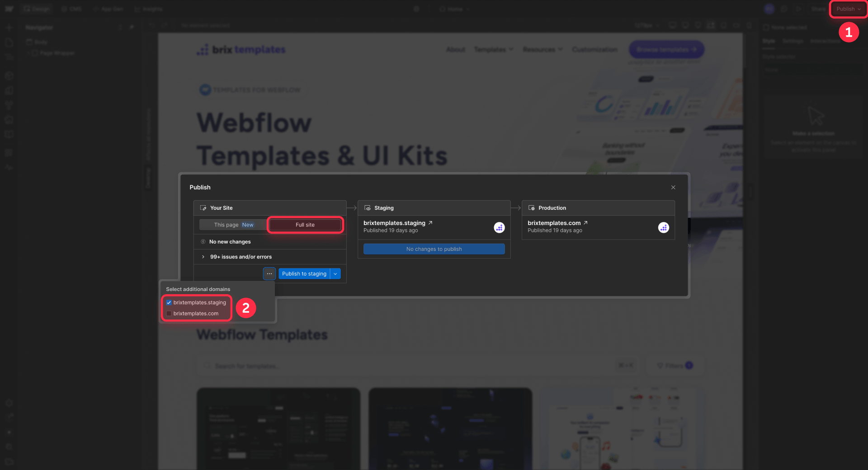Uncheck the brixtemplates.staging domain checkbox
The width and height of the screenshot is (868, 470).
coord(169,302)
